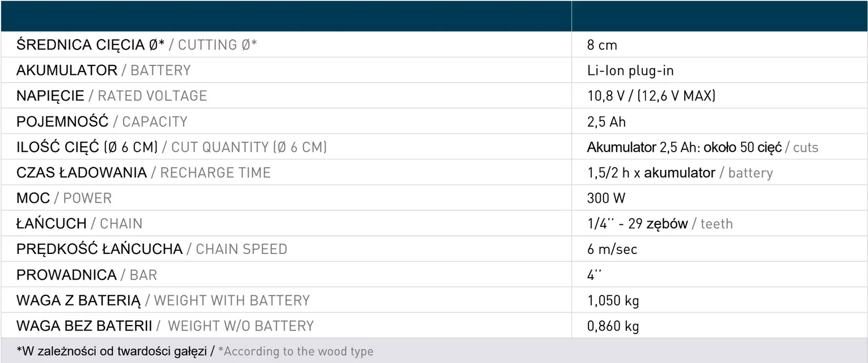Click the PROWADNICA / BAR label
868x363 pixels.
click(x=86, y=275)
